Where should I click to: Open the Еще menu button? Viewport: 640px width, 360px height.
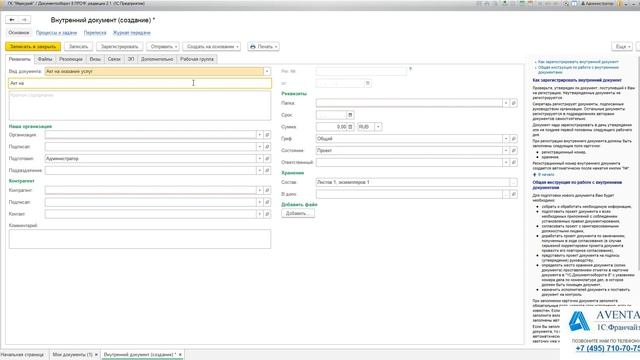pyautogui.click(x=622, y=47)
